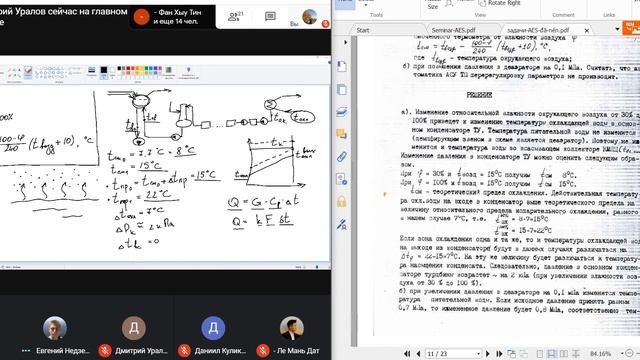Open the page search panel icon in sidebar
Image resolution: width=640 pixels, height=360 pixels.
tap(342, 179)
